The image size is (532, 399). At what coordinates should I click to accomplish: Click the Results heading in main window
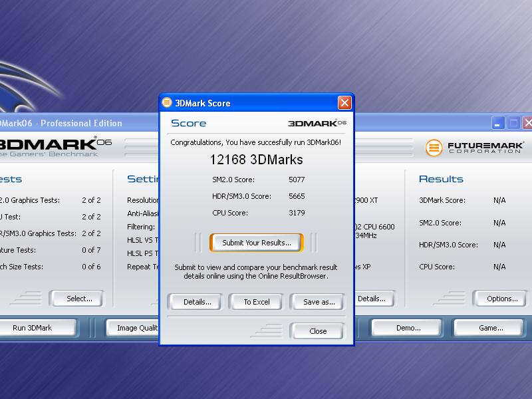(x=441, y=179)
